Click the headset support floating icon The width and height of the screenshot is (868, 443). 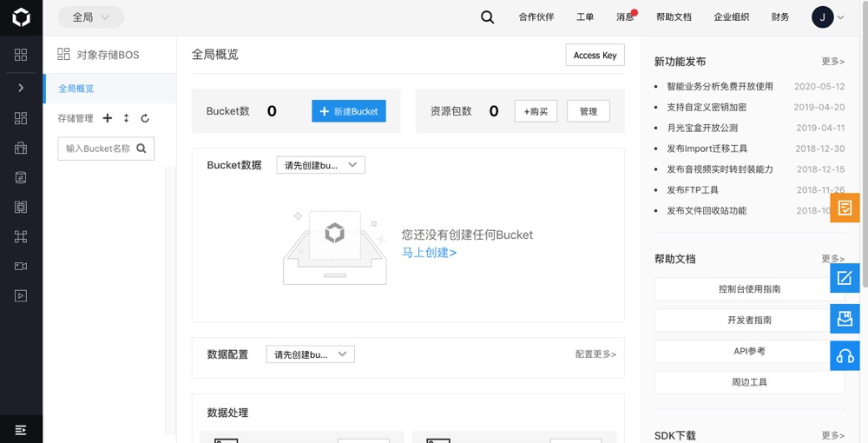[x=845, y=355]
